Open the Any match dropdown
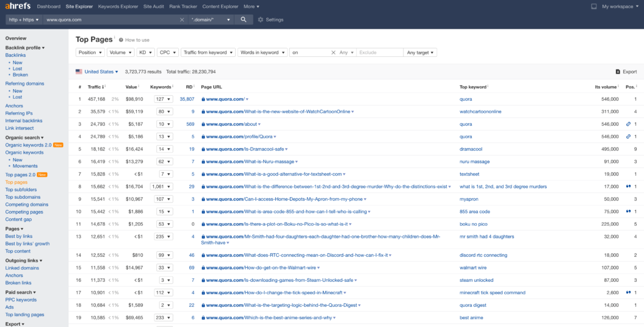The width and height of the screenshot is (644, 327). click(x=347, y=52)
